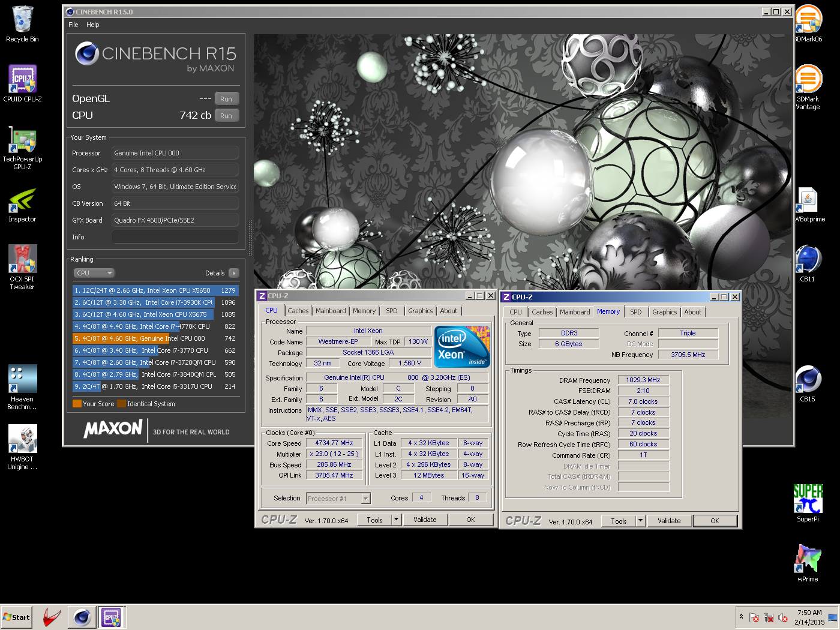Click OK in left CPU-Z window
The width and height of the screenshot is (840, 630).
pos(471,520)
